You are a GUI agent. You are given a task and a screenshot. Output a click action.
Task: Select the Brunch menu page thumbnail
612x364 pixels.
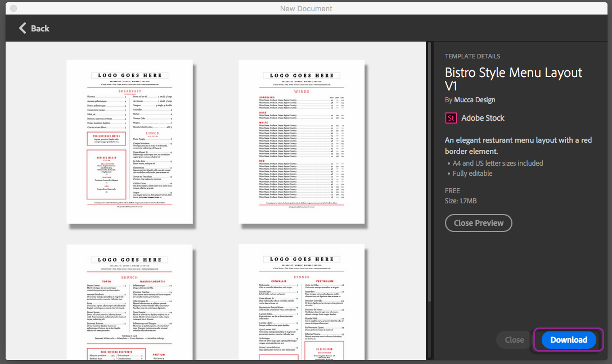[x=129, y=302]
